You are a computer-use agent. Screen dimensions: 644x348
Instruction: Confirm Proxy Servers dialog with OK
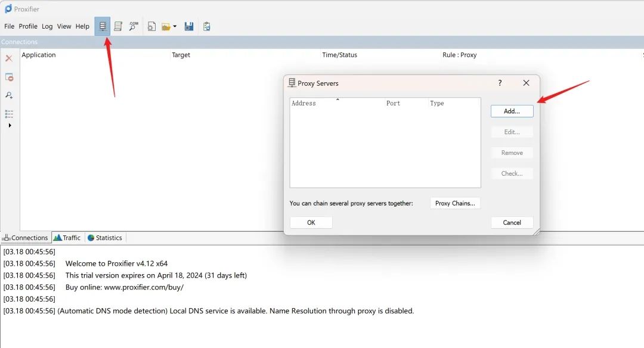pos(311,222)
